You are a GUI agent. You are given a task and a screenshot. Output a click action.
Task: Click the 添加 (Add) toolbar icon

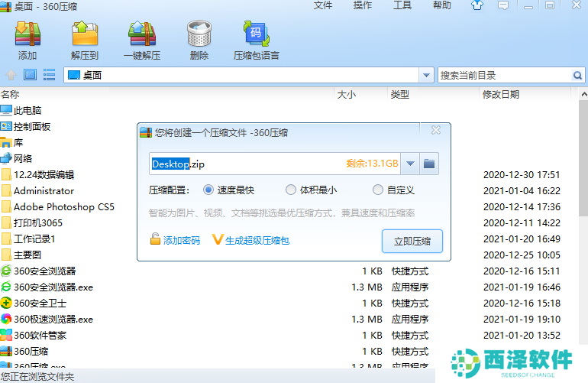coord(27,40)
